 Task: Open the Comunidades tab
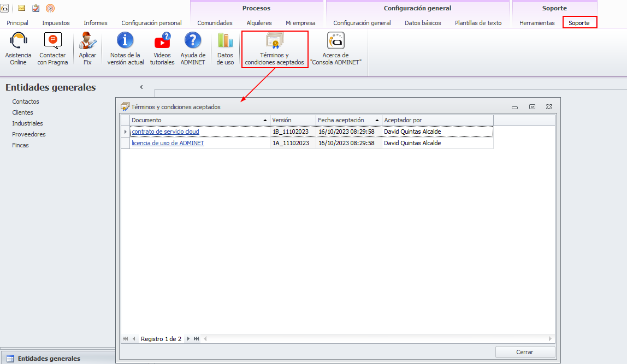tap(215, 23)
